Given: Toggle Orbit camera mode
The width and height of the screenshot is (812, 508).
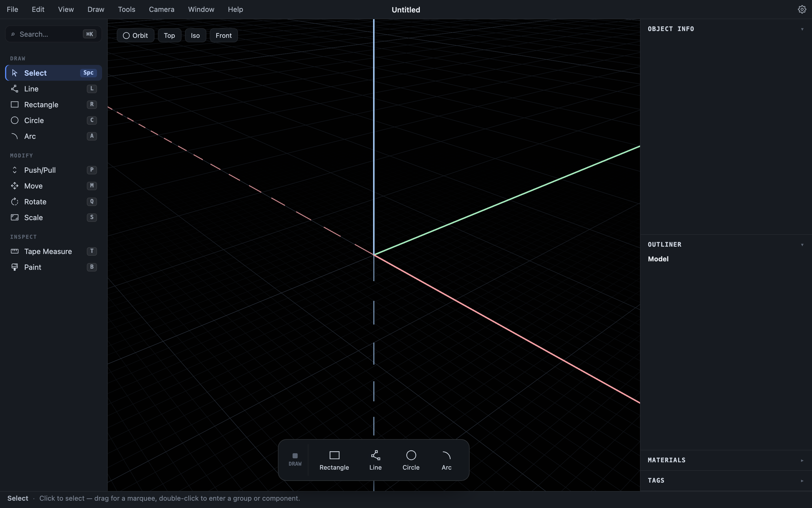Looking at the screenshot, I should click(x=136, y=36).
